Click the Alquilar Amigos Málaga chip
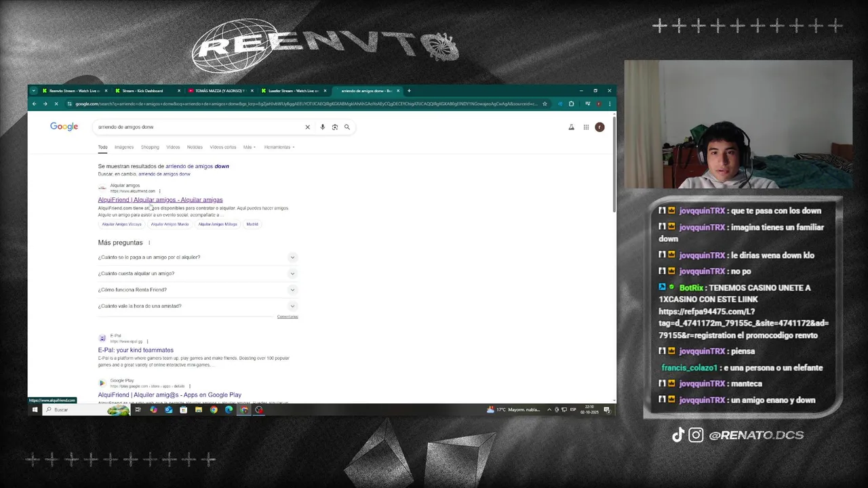The image size is (868, 488). tap(218, 224)
